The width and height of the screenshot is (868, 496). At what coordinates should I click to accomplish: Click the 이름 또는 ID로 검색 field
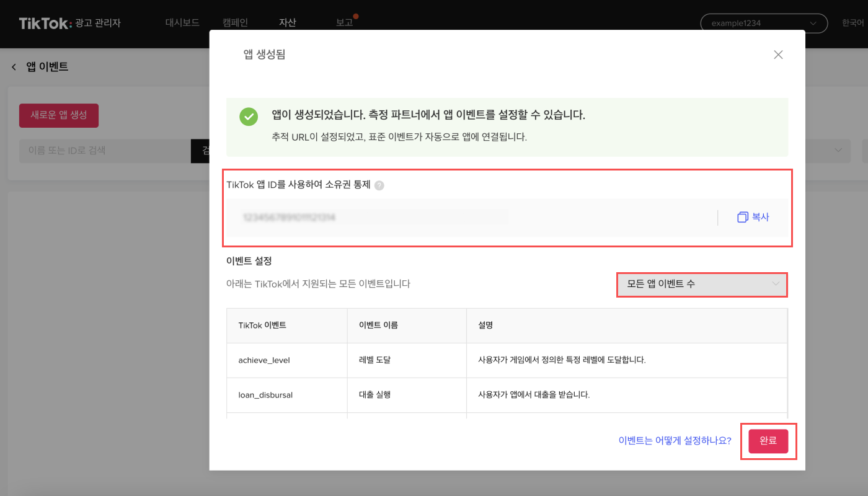(105, 151)
